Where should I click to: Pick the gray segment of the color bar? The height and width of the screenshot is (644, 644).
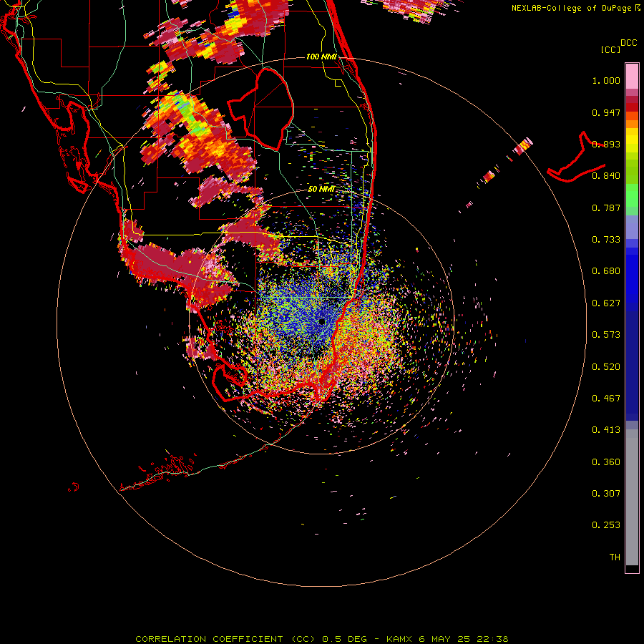click(x=632, y=497)
